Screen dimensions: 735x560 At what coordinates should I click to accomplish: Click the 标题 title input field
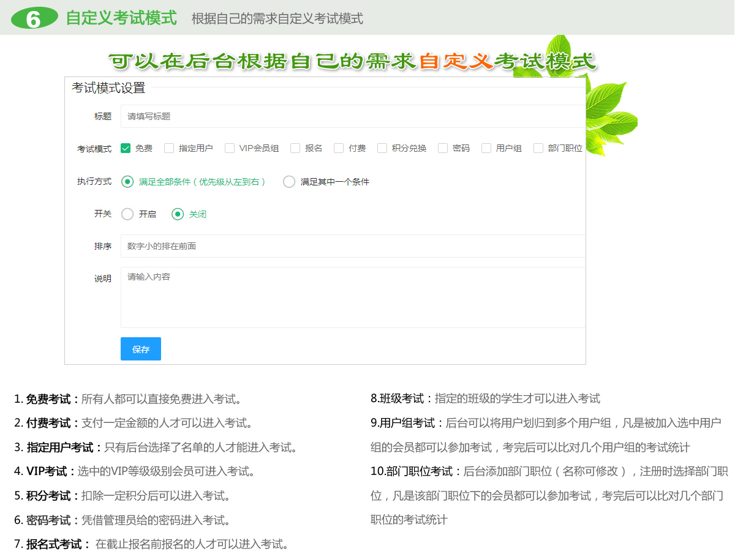click(353, 116)
